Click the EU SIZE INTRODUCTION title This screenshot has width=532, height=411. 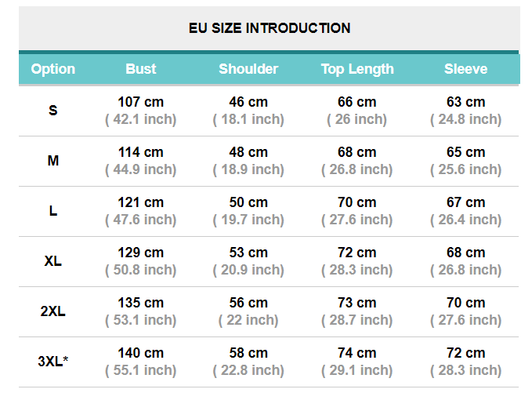[x=270, y=28]
